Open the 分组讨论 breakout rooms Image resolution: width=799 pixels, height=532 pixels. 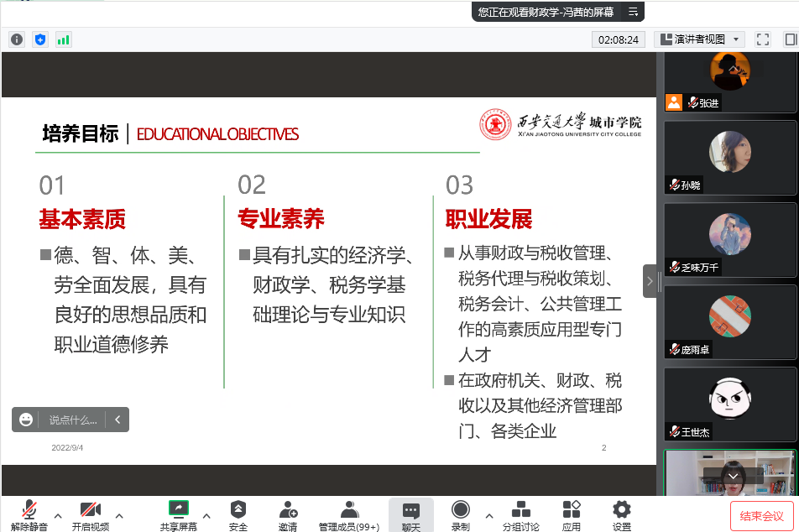pyautogui.click(x=520, y=515)
